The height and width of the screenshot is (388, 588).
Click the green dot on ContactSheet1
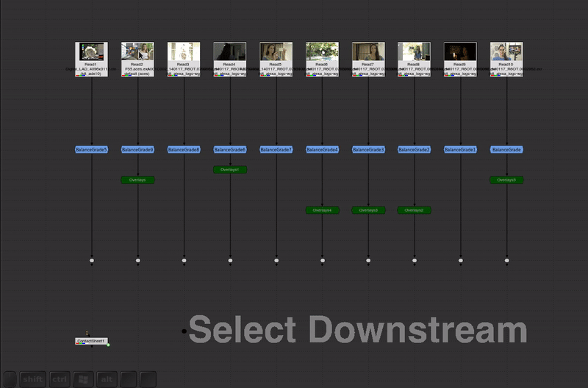pyautogui.click(x=108, y=345)
